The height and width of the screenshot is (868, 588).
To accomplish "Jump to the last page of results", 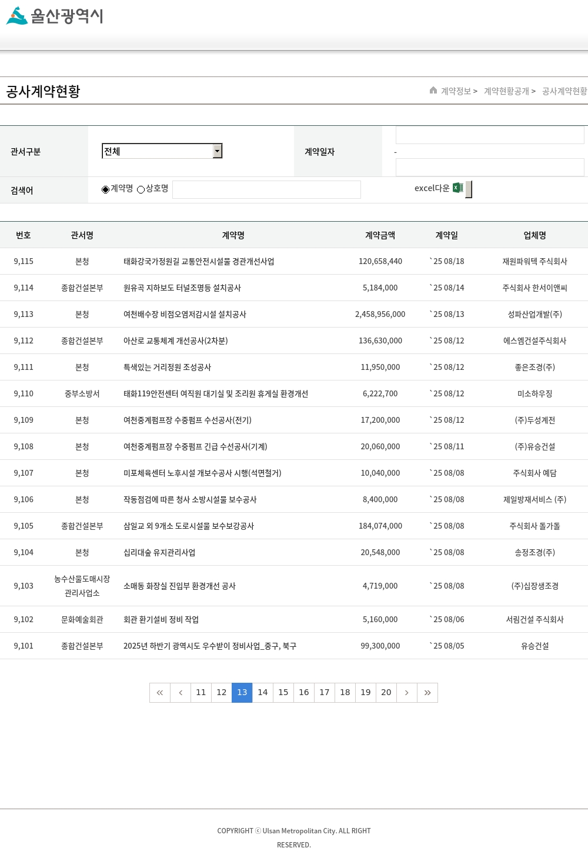I will click(427, 693).
